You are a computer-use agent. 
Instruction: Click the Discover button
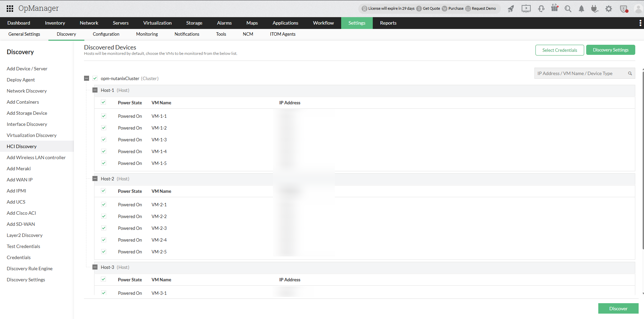[x=618, y=309]
